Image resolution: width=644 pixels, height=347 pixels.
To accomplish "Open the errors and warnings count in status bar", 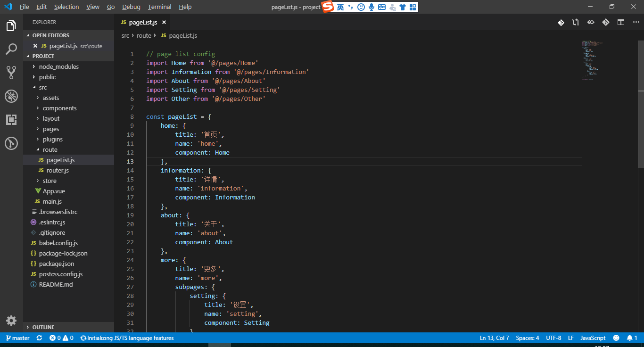I will click(61, 338).
